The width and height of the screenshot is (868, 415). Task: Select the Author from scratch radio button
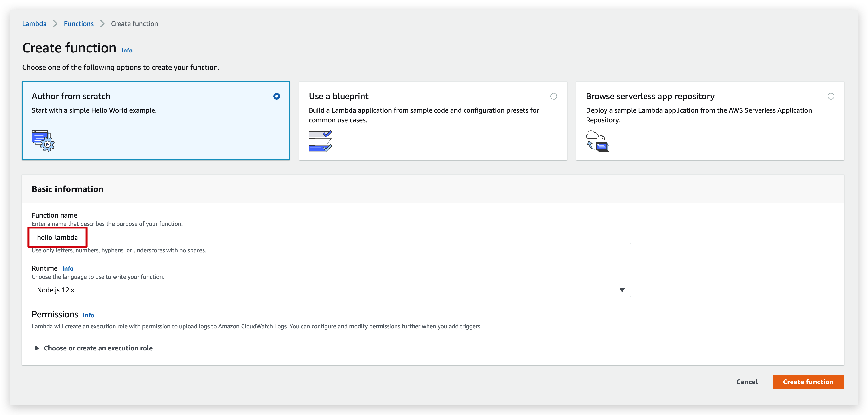(x=276, y=97)
